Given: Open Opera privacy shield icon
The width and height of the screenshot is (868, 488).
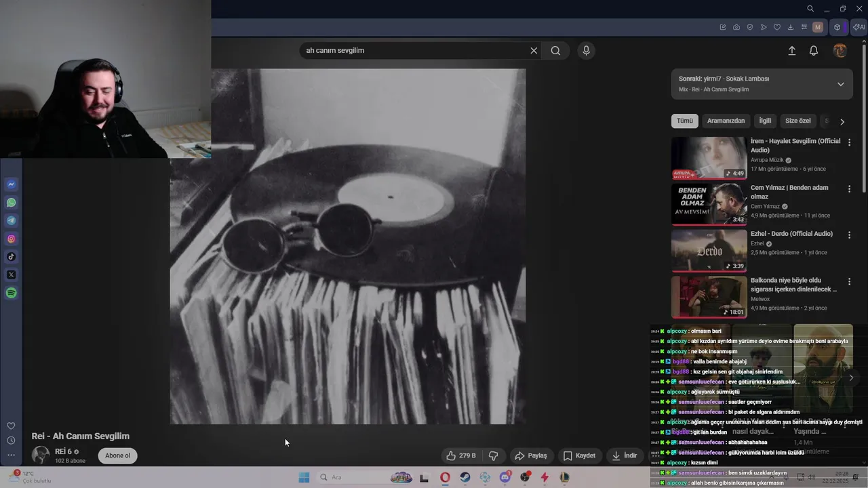Looking at the screenshot, I should (x=750, y=27).
